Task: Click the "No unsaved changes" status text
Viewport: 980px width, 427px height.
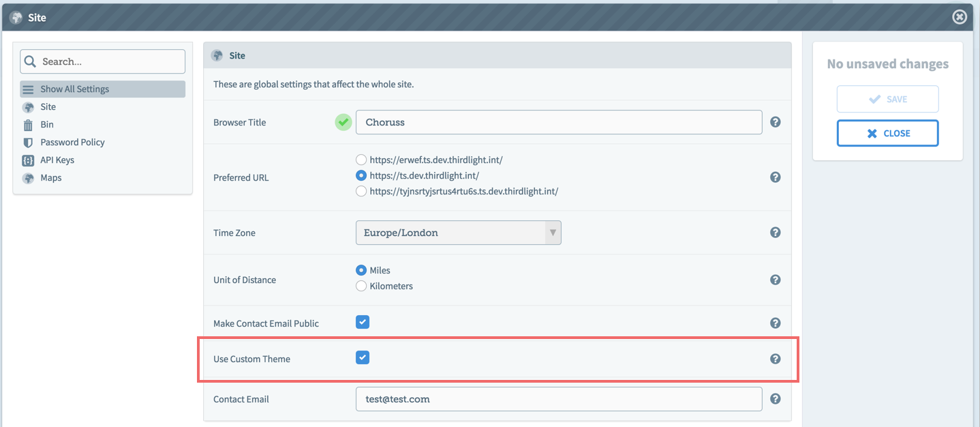Action: pos(887,64)
